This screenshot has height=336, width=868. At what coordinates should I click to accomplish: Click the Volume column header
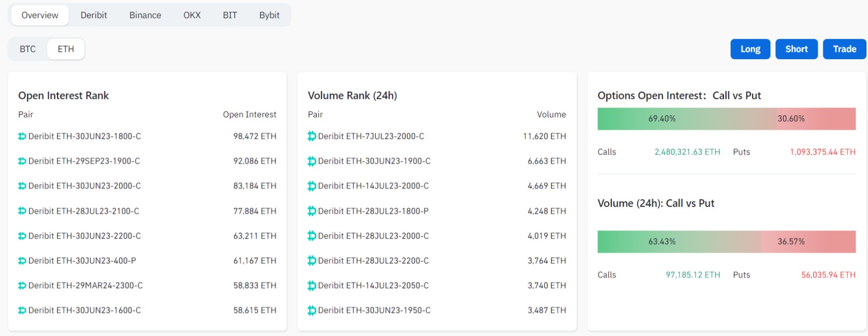click(551, 114)
